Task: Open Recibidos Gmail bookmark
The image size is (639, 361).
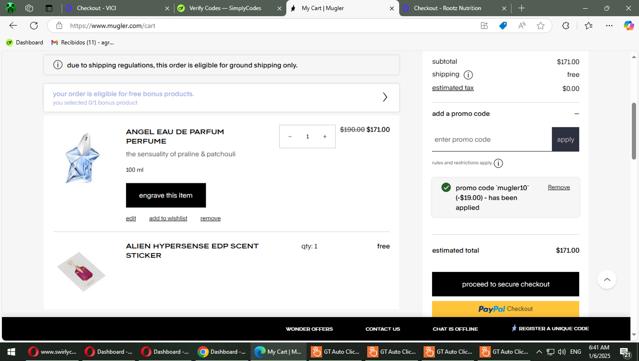Action: point(83,42)
